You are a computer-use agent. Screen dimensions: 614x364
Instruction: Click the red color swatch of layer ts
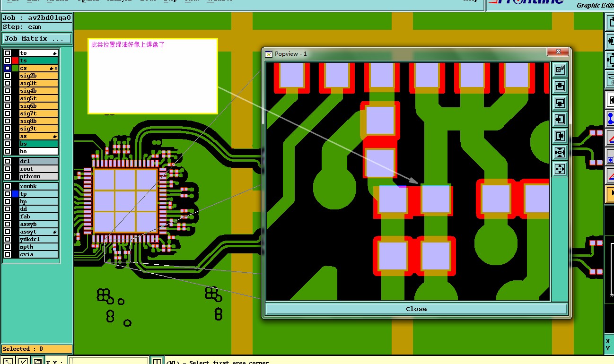pyautogui.click(x=15, y=61)
